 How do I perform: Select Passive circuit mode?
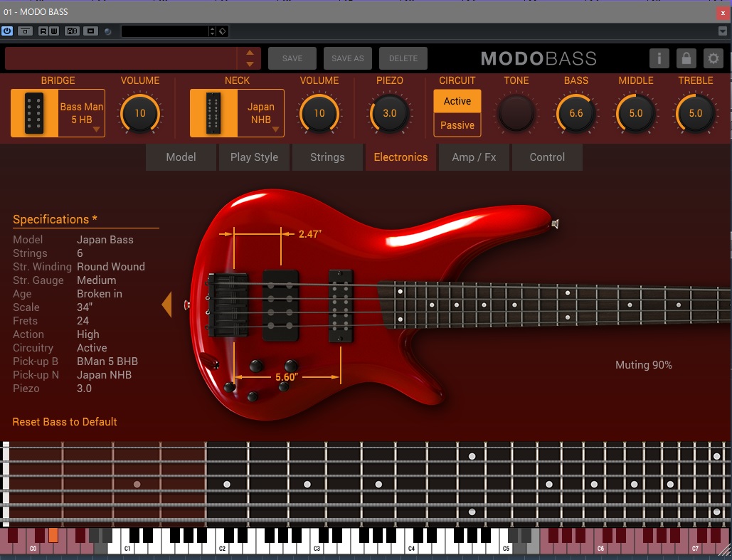457,125
